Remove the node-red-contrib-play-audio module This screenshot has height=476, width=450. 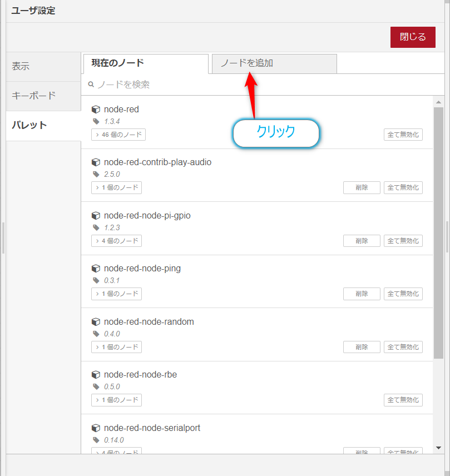click(362, 187)
